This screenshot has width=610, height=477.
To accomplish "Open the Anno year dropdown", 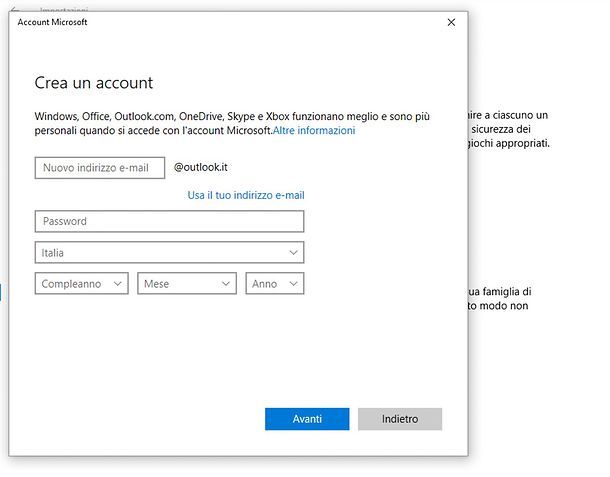I will click(275, 284).
